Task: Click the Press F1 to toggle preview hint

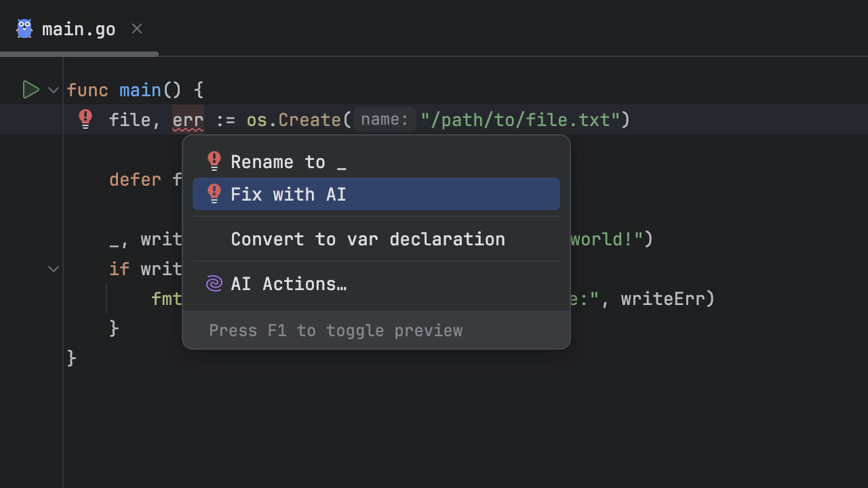Action: tap(336, 331)
